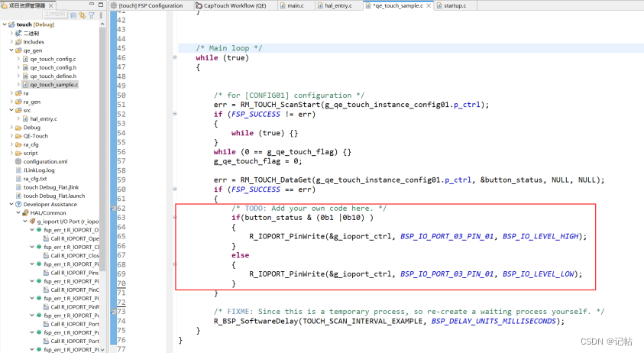Select the ra_cfg folder

tap(31, 144)
